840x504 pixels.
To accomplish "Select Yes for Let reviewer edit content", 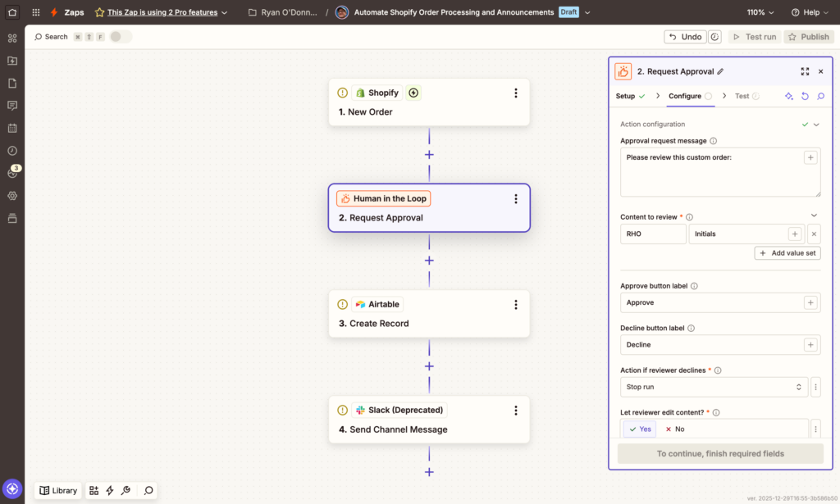I will [638, 429].
